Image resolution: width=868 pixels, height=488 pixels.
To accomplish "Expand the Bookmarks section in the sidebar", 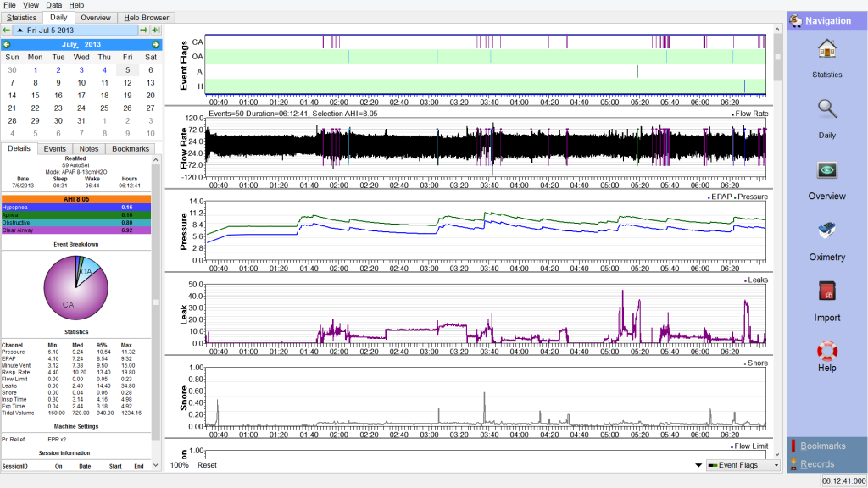I will pos(822,446).
